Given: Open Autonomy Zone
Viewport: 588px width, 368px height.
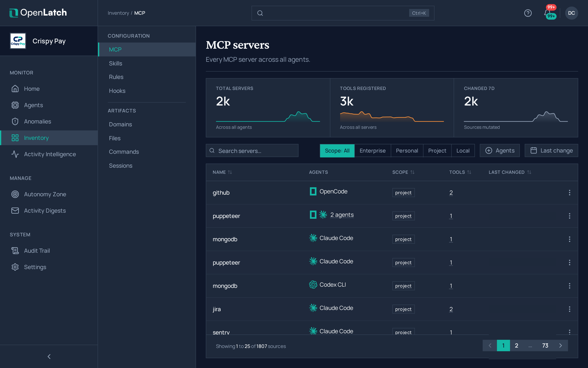Looking at the screenshot, I should click(49, 194).
